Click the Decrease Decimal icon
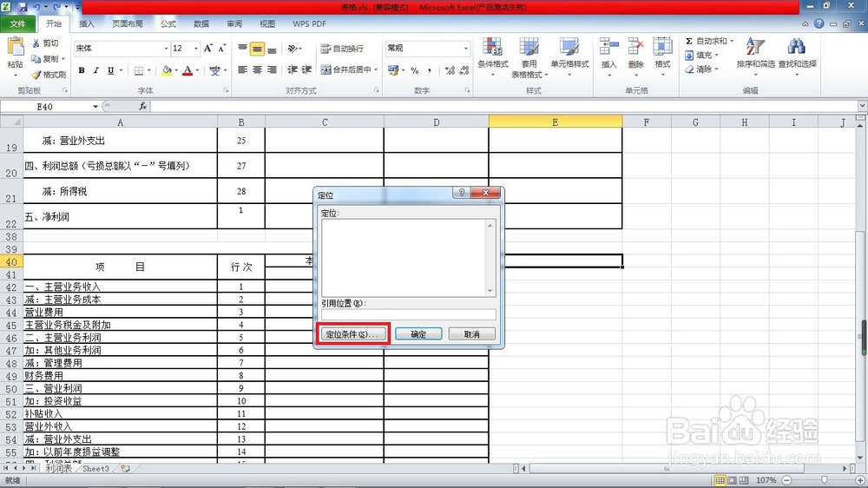The width and height of the screenshot is (868, 488). click(x=464, y=69)
